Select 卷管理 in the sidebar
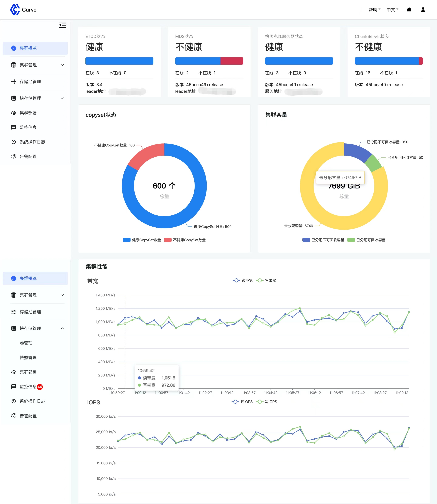 coord(26,343)
